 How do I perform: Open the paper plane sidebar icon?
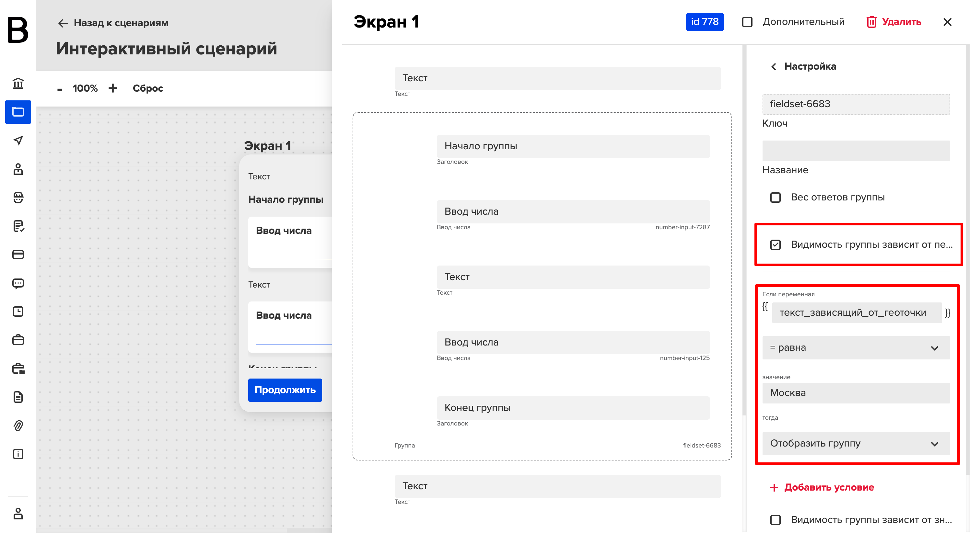pyautogui.click(x=18, y=140)
